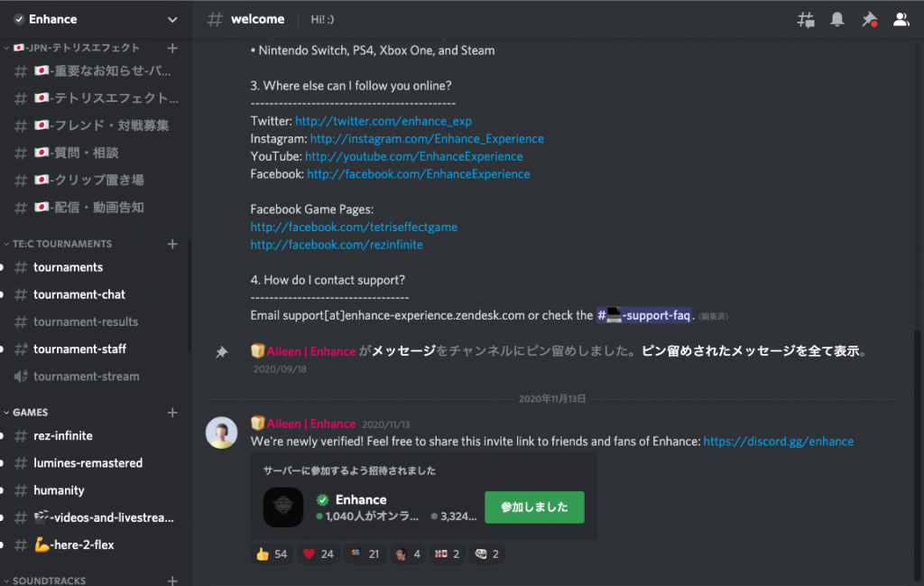Open the discord.gg/enhance invite link
Viewport: 924px width, 586px height.
point(778,442)
